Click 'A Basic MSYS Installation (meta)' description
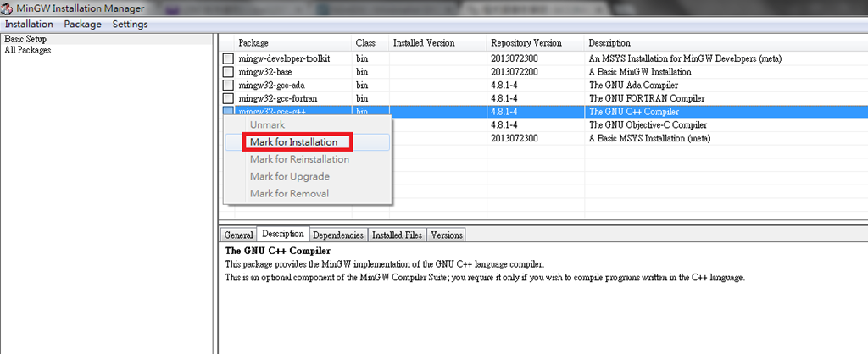The width and height of the screenshot is (868, 354). (x=649, y=138)
